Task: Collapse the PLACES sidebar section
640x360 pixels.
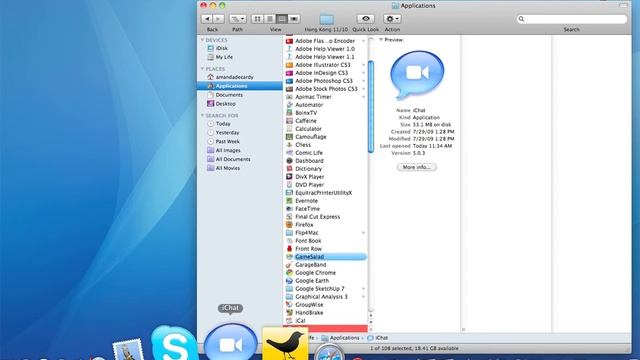Action: coord(202,69)
